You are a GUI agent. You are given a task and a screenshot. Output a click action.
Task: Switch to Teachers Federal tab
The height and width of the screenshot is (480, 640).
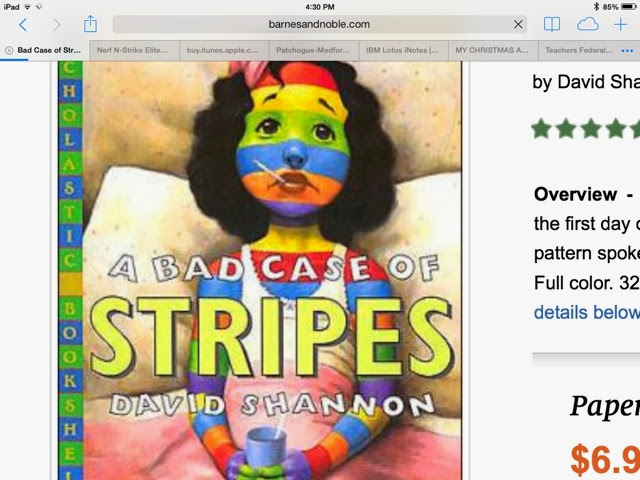click(579, 50)
